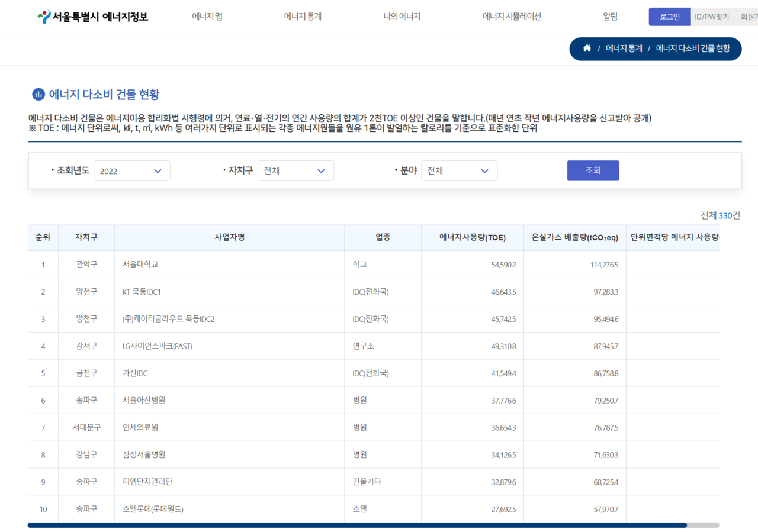This screenshot has height=532, width=758.
Task: Select the 알림 menu item
Action: click(x=610, y=17)
